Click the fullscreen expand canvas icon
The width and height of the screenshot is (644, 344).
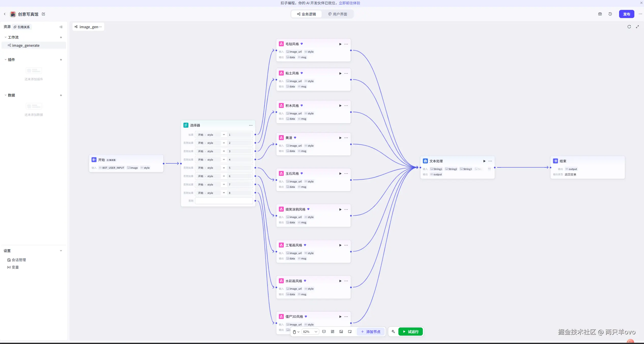point(637,27)
